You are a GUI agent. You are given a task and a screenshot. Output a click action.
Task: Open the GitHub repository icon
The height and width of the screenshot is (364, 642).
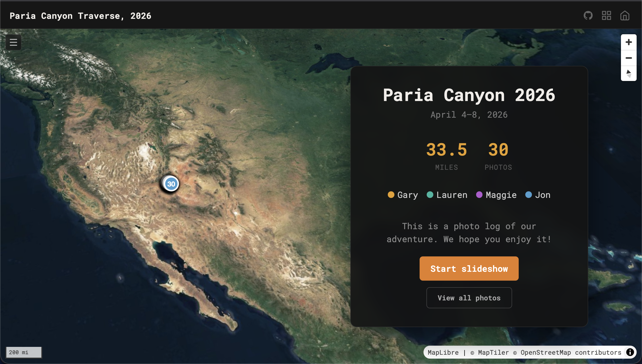coord(588,15)
